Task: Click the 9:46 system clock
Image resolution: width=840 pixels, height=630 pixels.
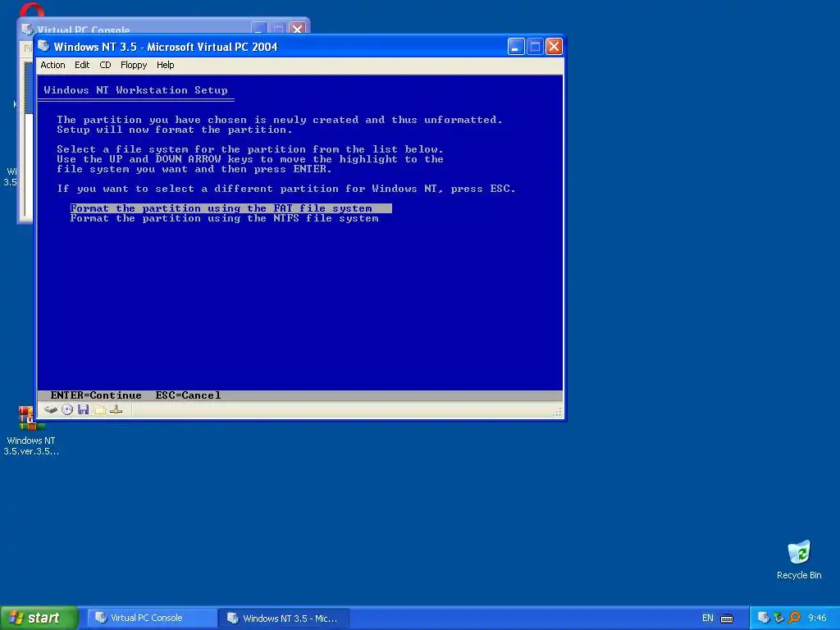Action: (817, 618)
